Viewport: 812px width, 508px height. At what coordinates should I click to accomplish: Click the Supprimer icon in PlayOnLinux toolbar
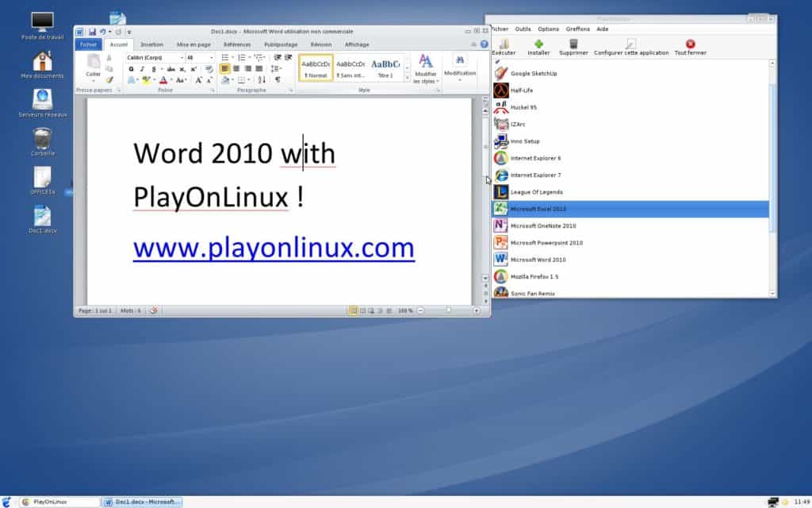(573, 44)
